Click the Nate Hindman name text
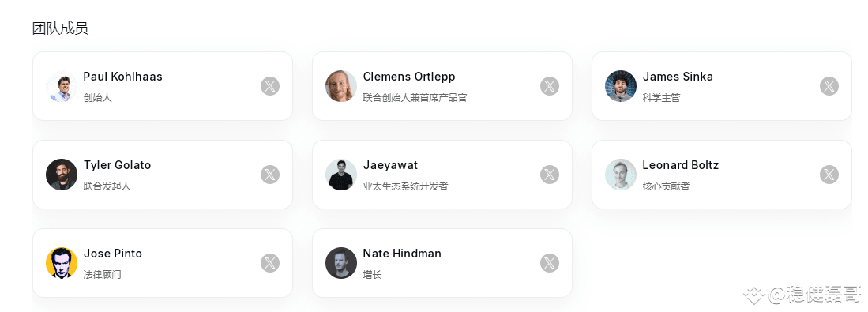 [x=402, y=254]
